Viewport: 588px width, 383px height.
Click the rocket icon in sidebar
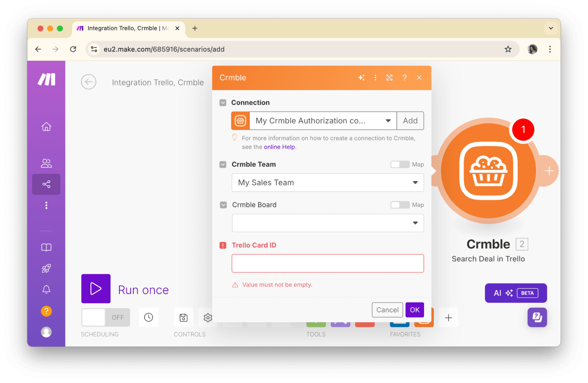46,268
